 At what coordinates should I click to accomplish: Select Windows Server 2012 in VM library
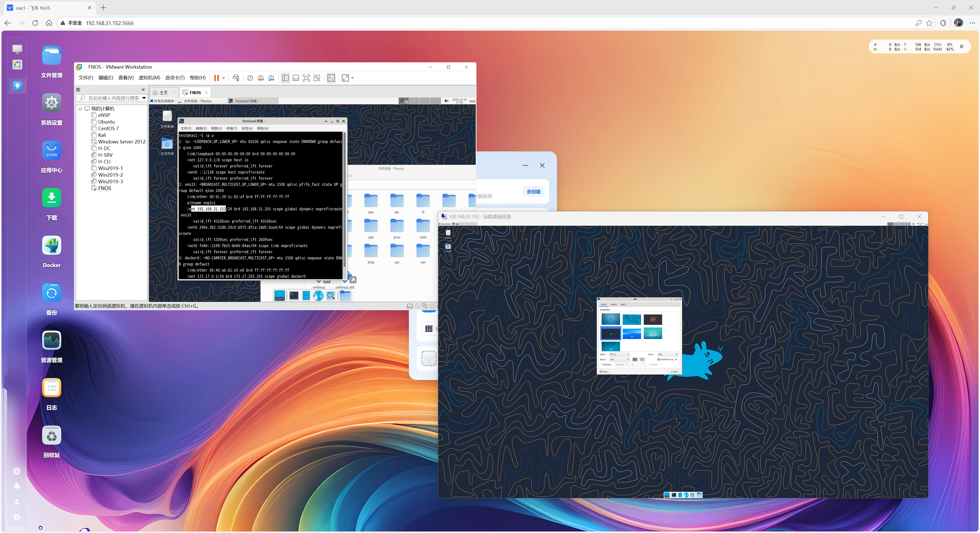pyautogui.click(x=122, y=141)
